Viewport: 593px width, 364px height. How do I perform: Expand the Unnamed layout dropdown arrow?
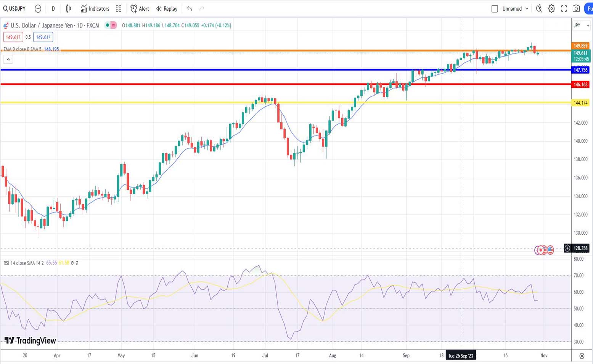point(527,9)
